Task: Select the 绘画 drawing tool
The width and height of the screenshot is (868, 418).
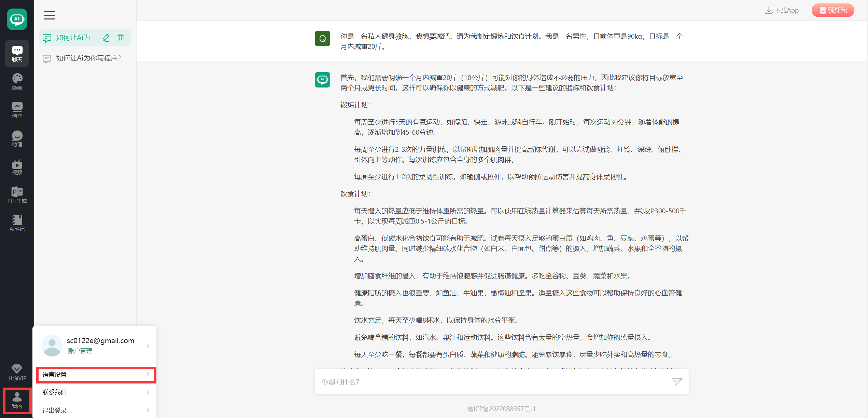Action: coord(17,81)
